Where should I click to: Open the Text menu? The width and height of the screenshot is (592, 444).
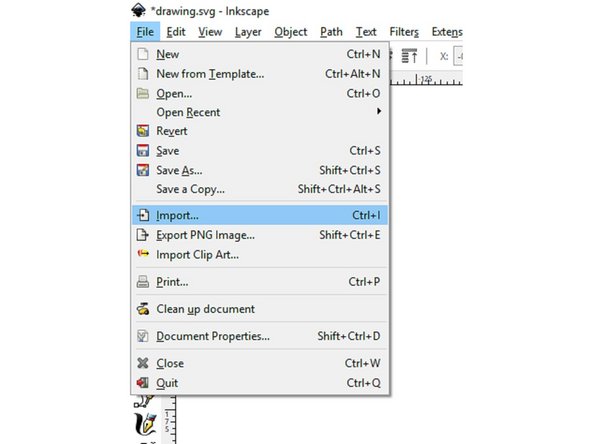coord(366,32)
